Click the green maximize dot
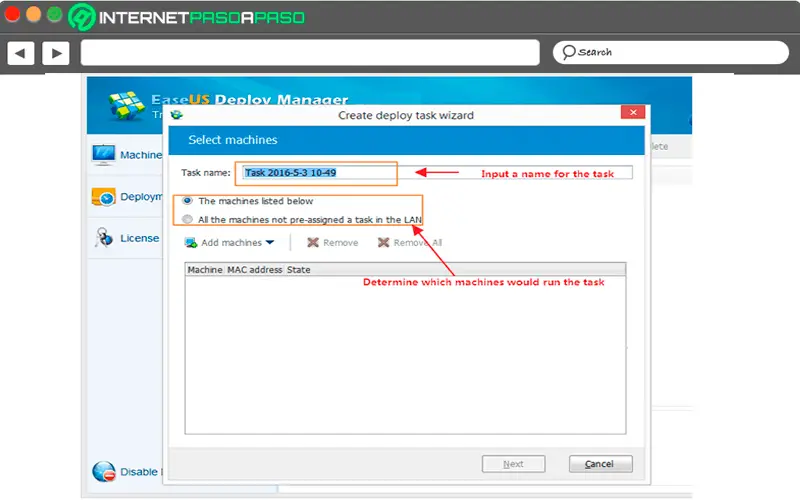Screen dimensions: 800x500 coord(55,14)
